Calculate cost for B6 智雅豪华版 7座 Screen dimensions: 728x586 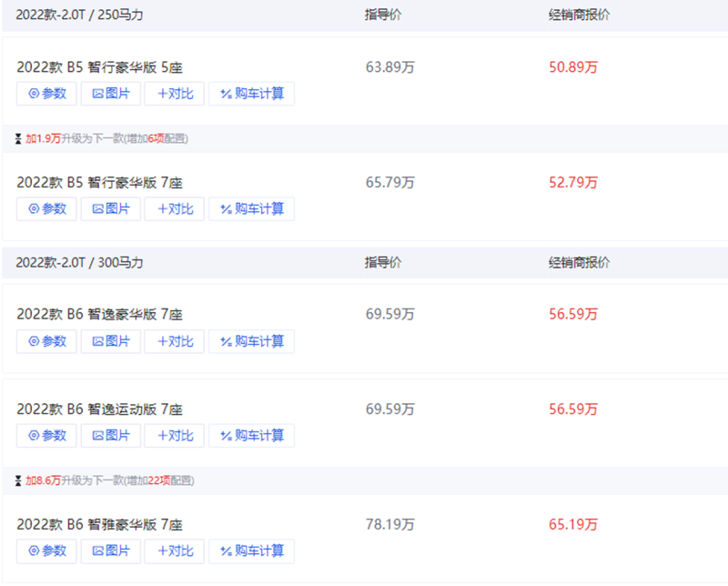point(251,551)
